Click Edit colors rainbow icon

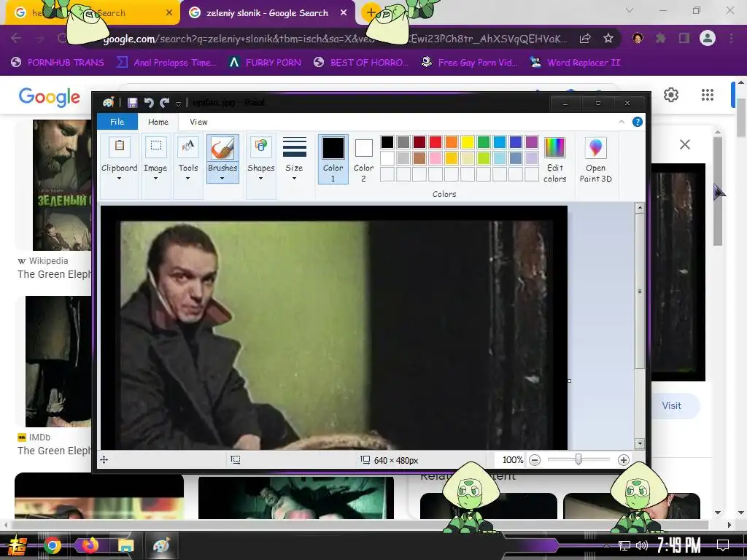(554, 147)
